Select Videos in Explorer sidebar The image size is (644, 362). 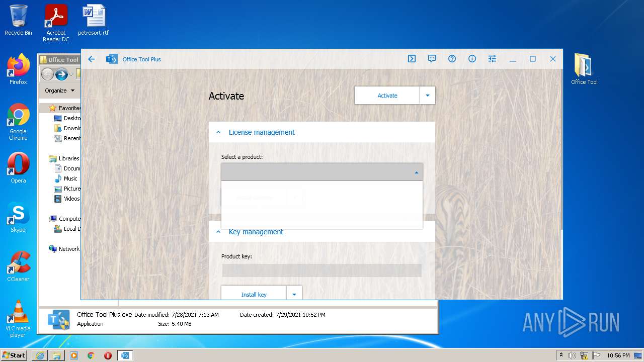coord(67,199)
